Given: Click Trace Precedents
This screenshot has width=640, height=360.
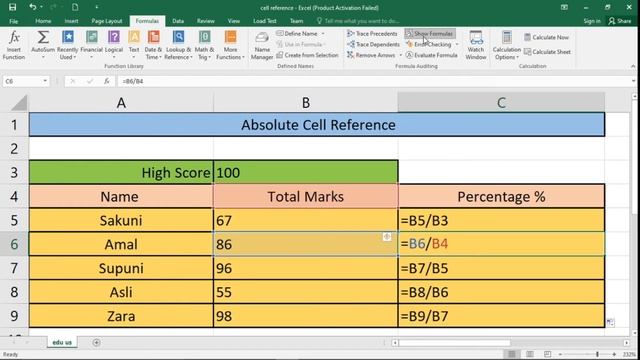Looking at the screenshot, I should click(x=372, y=33).
